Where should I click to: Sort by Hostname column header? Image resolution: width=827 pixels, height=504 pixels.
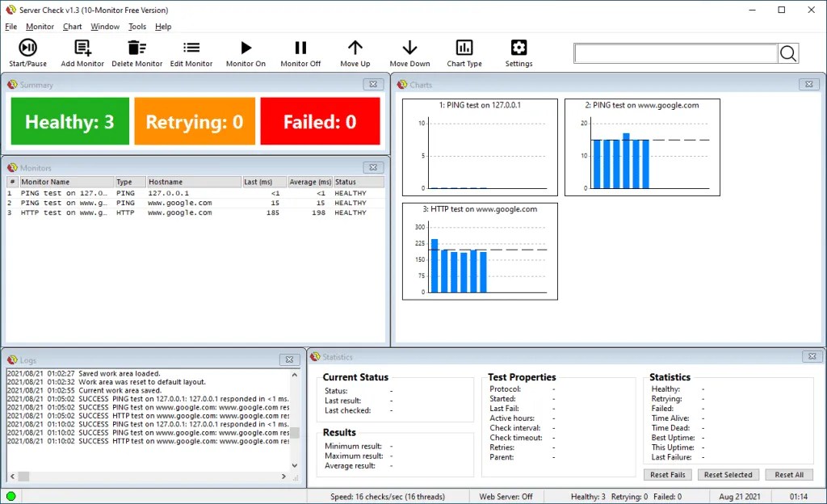click(x=194, y=182)
